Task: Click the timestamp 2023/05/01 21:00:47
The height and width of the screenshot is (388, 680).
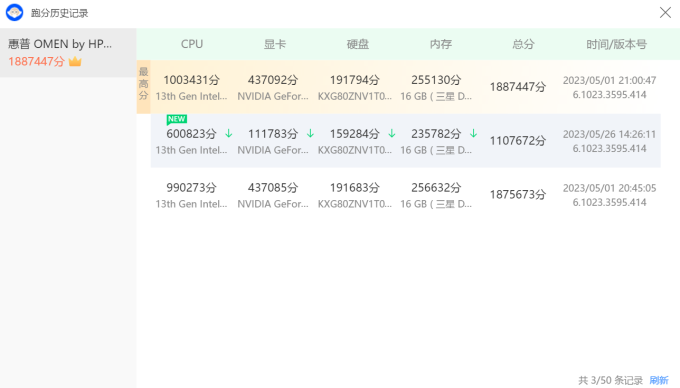Action: [609, 80]
